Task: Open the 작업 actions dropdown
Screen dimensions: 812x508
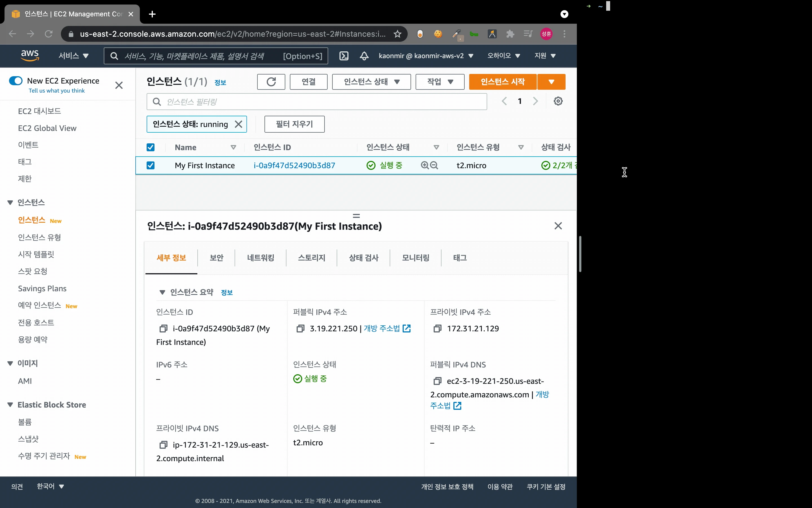Action: pos(440,82)
